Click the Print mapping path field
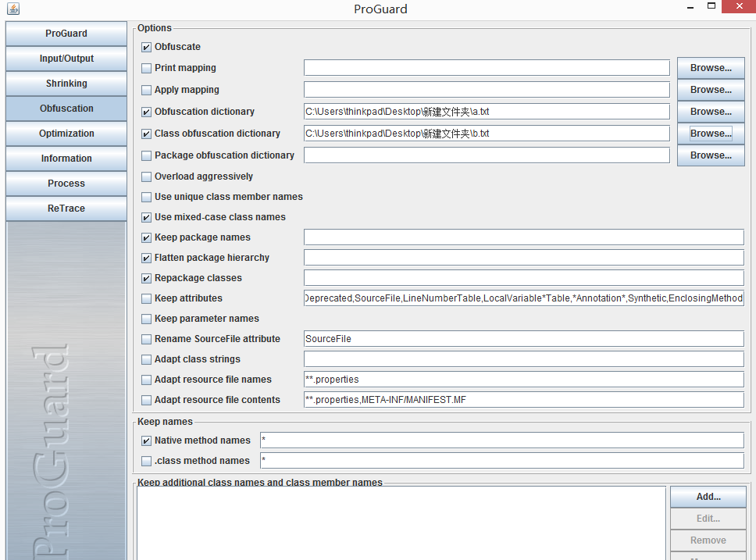Viewport: 756px width, 560px height. 487,68
